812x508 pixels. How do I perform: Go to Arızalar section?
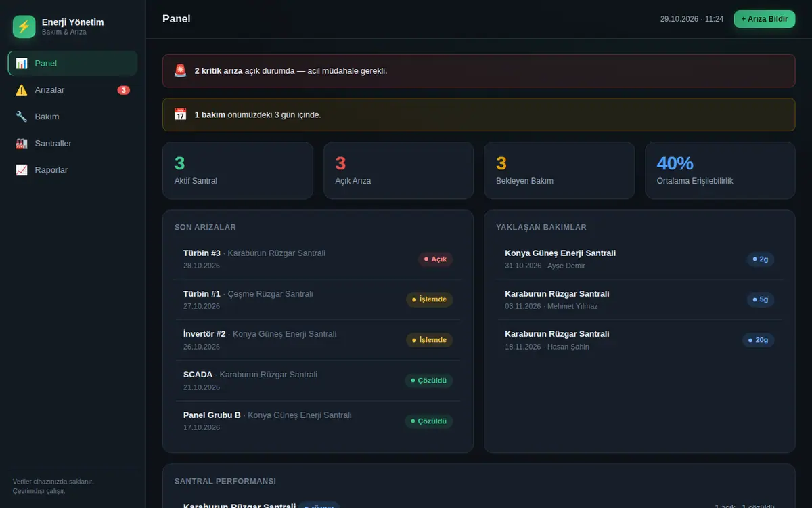72,90
